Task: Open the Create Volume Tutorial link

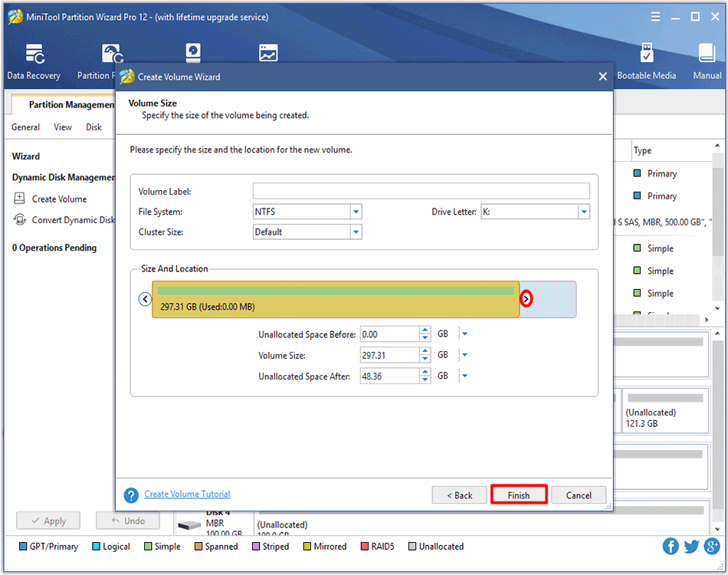Action: 187,495
